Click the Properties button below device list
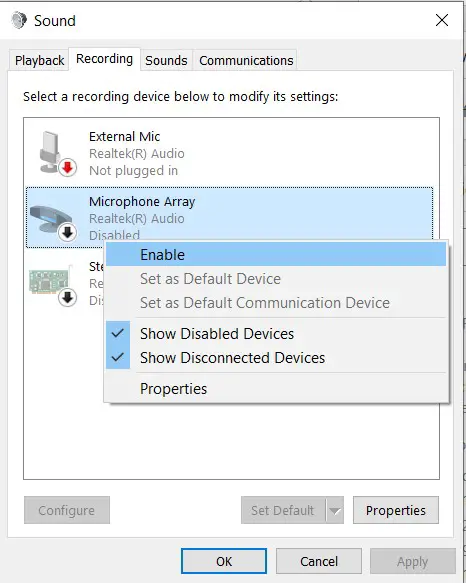This screenshot has height=583, width=466. coord(396,510)
